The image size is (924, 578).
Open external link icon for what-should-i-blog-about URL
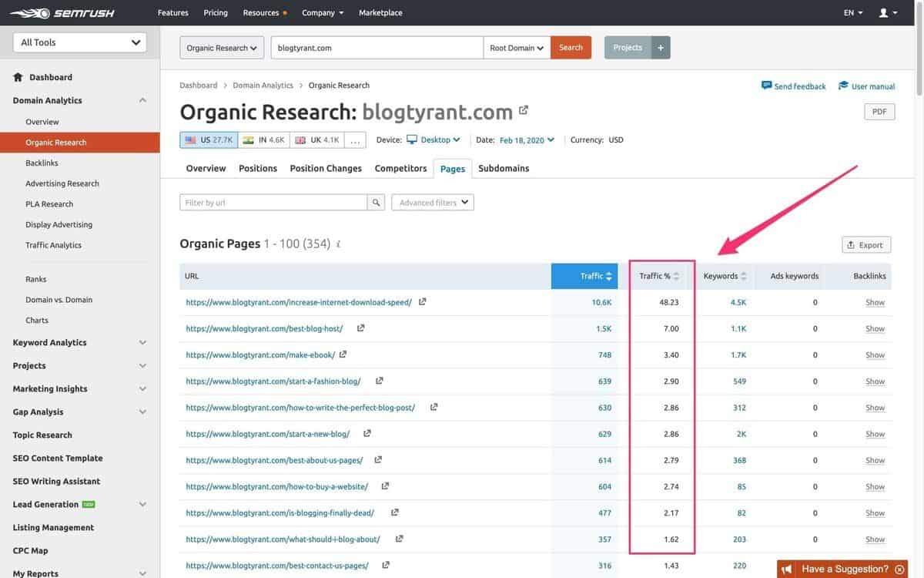[x=399, y=539]
